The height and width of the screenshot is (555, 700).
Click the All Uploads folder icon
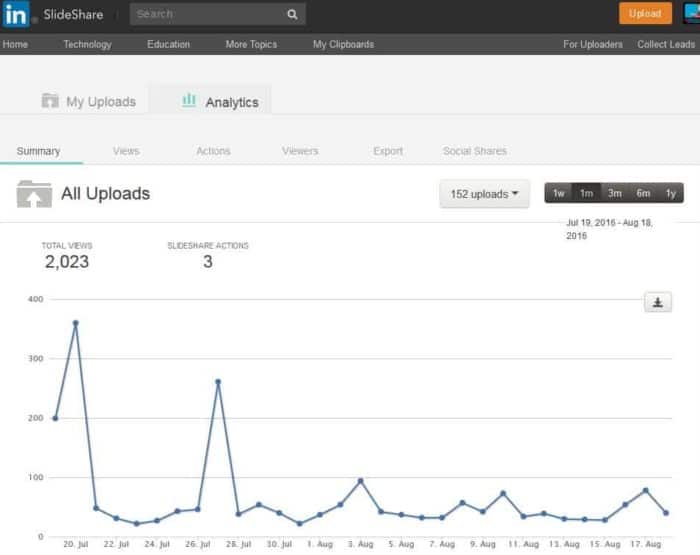pos(34,194)
